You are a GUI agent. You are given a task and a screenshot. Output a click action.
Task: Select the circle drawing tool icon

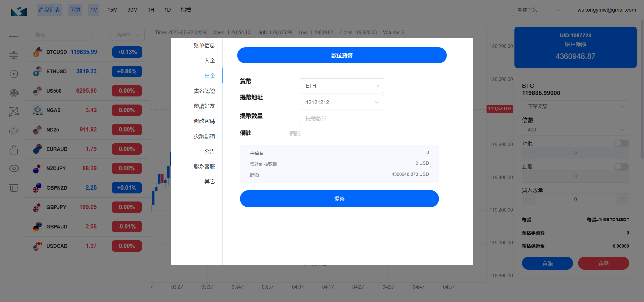pyautogui.click(x=14, y=74)
